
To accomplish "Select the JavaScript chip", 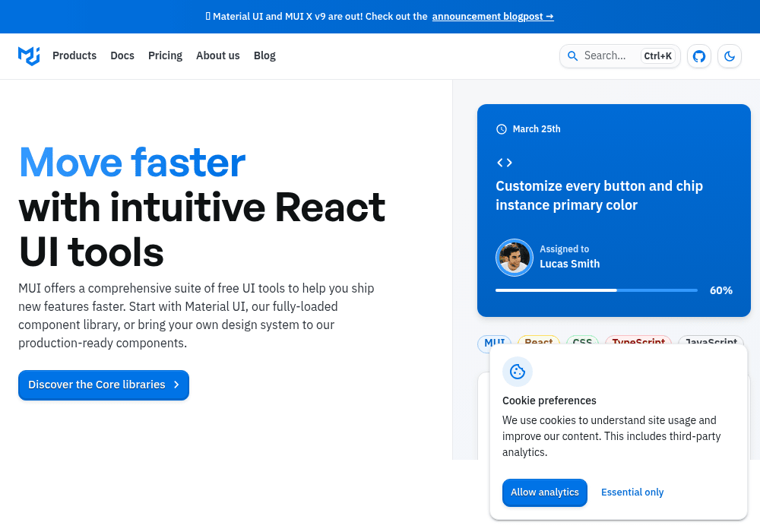I will click(x=711, y=340).
